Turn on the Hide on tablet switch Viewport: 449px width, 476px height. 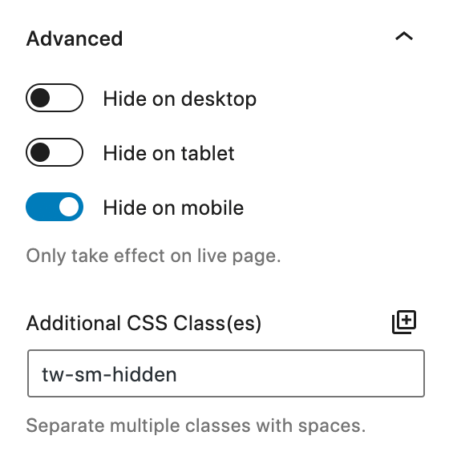coord(55,152)
